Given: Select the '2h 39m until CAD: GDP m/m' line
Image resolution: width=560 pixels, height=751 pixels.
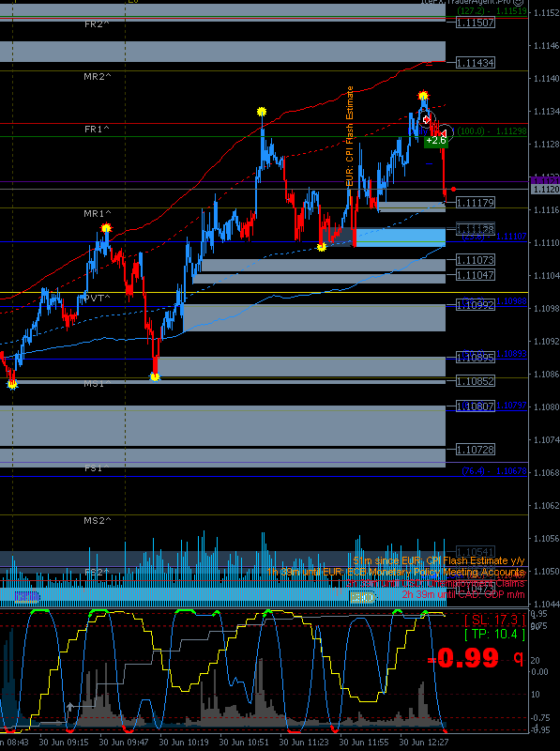Looking at the screenshot, I should tap(463, 595).
